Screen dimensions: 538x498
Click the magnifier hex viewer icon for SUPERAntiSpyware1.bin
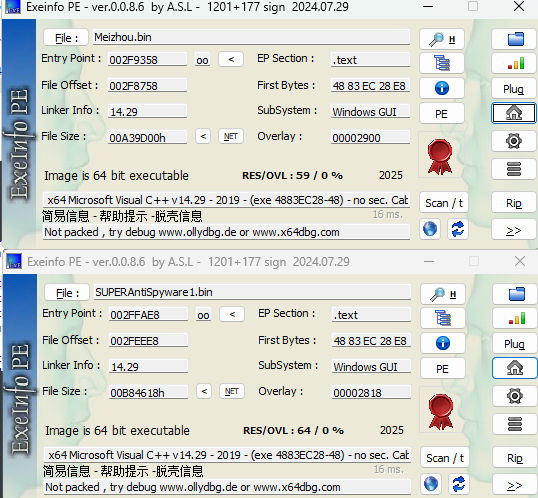click(443, 294)
